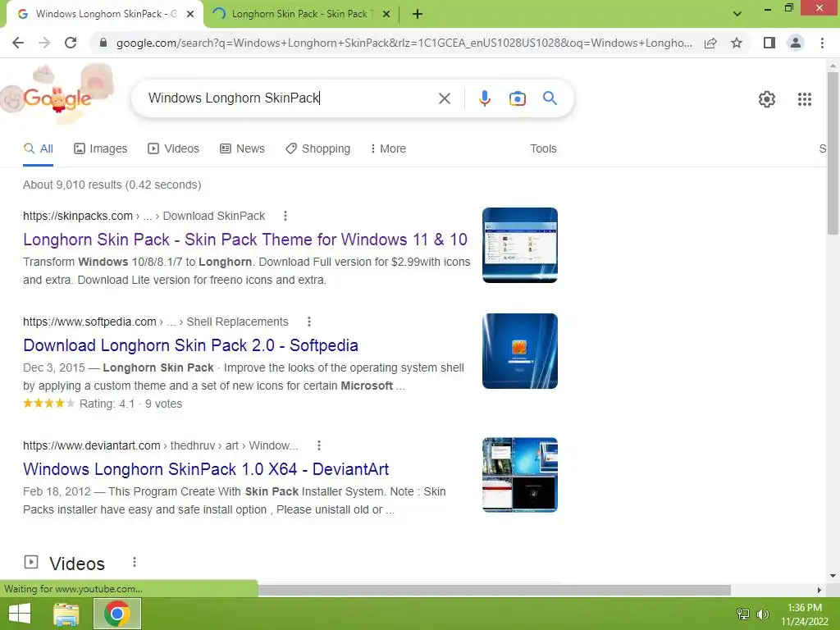Click the Chrome address bar URL
Viewport: 840px width, 630px height.
tap(404, 43)
